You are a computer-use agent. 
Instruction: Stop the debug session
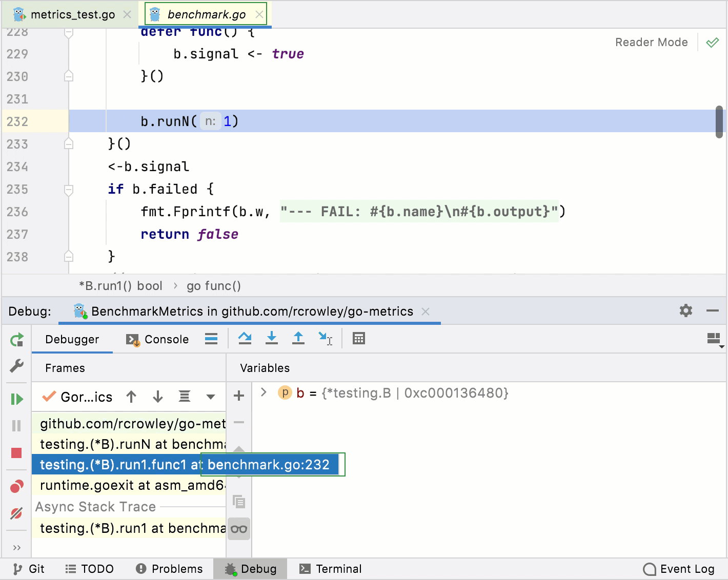click(16, 453)
